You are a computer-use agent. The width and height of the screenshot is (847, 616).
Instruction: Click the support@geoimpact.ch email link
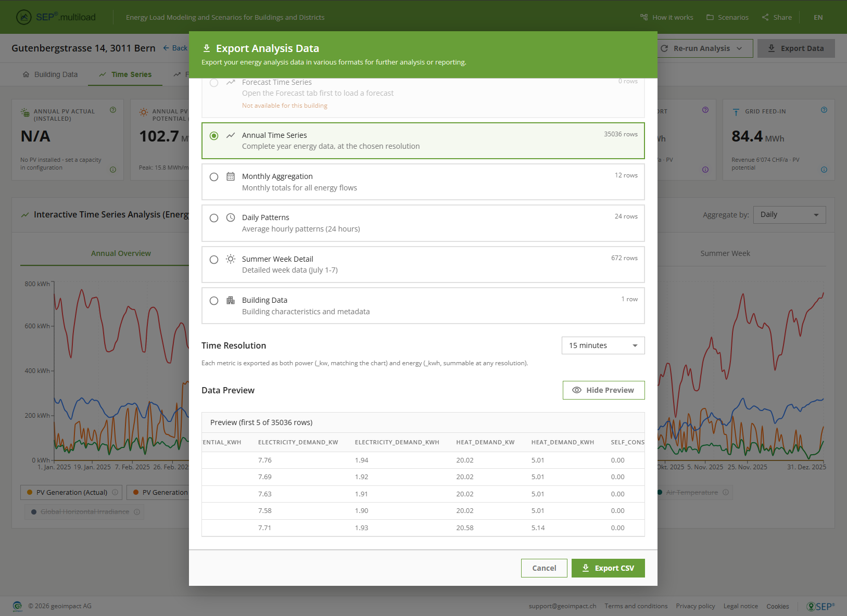coord(563,606)
